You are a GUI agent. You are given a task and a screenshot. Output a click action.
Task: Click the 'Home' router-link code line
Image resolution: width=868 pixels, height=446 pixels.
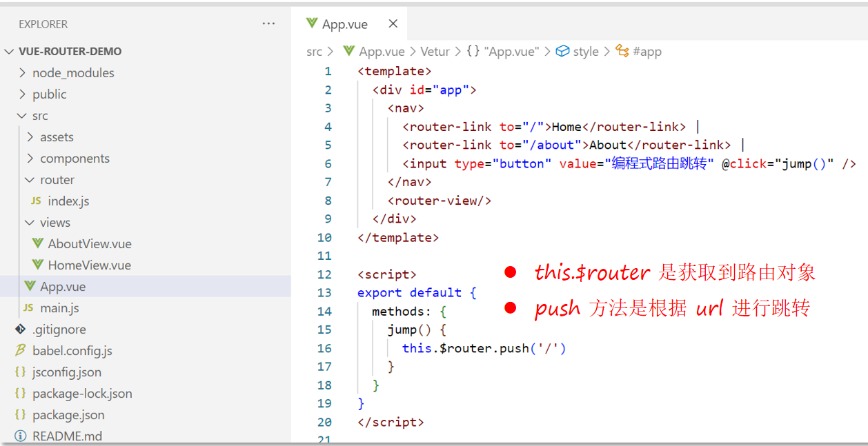(551, 127)
